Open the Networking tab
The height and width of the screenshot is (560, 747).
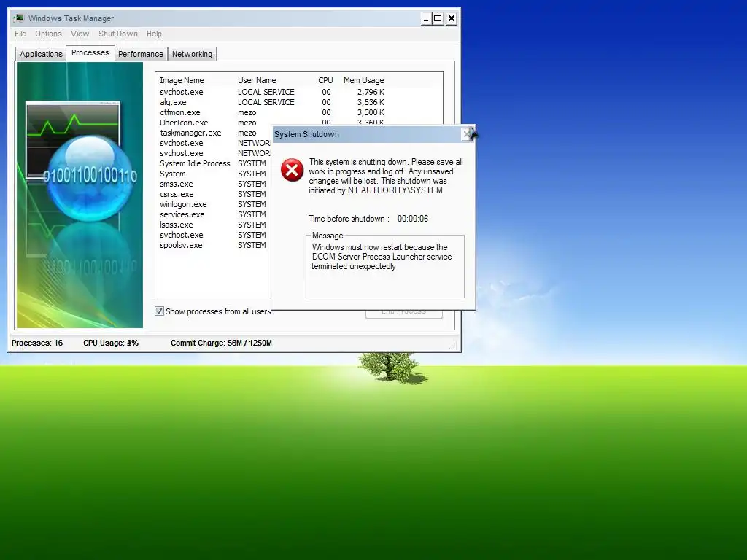click(192, 54)
